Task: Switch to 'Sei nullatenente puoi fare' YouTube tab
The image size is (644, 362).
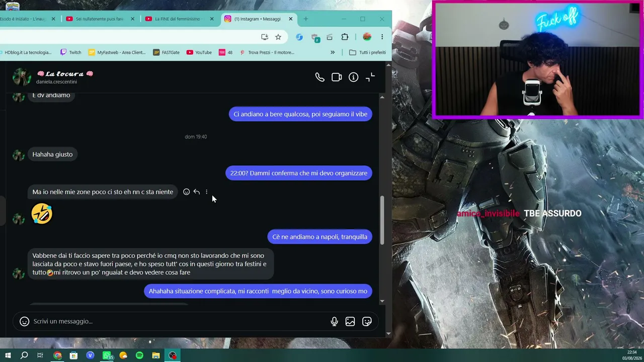Action: click(100, 19)
